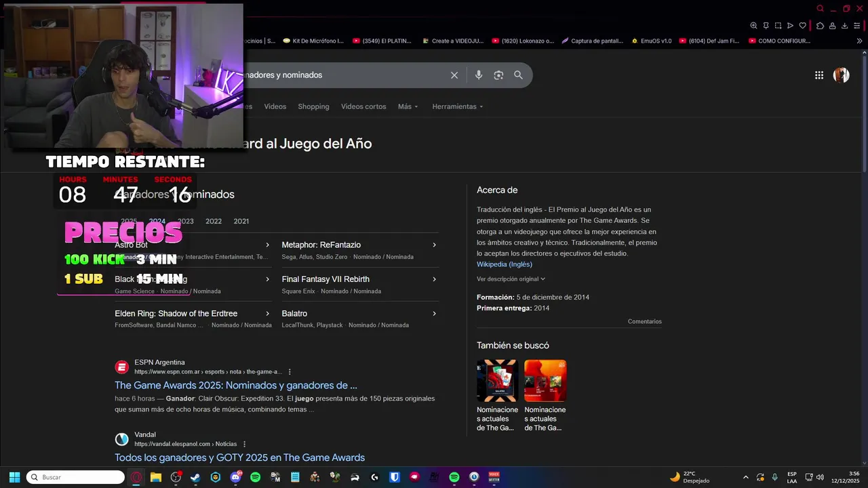Click the microphone tray icon
This screenshot has height=488, width=868.
[x=774, y=477]
